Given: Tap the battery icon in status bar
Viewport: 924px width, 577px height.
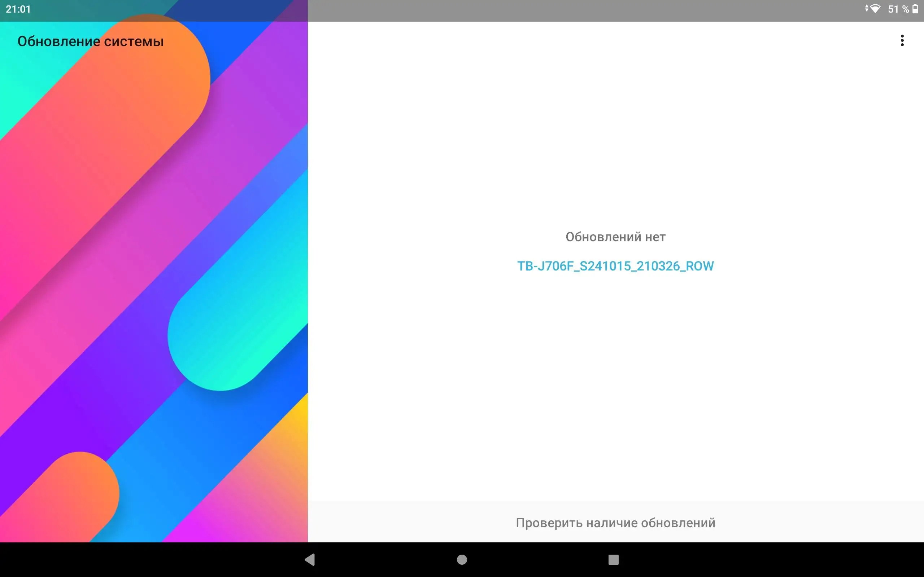Looking at the screenshot, I should [x=915, y=9].
